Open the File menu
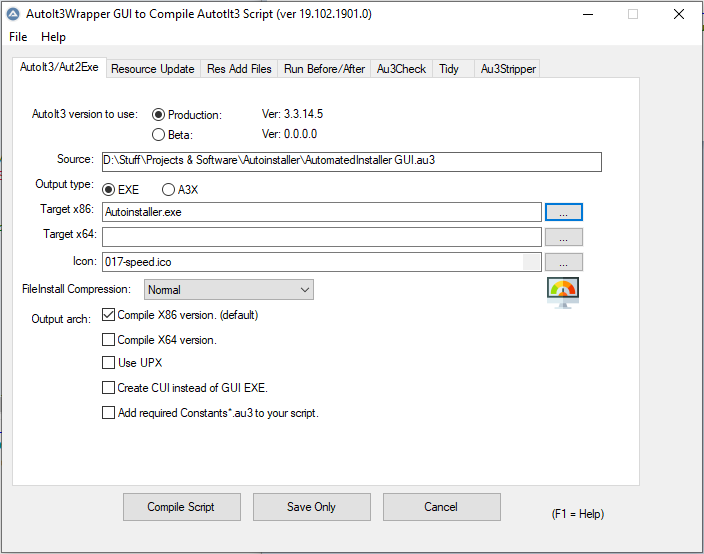The image size is (704, 554). pyautogui.click(x=18, y=37)
